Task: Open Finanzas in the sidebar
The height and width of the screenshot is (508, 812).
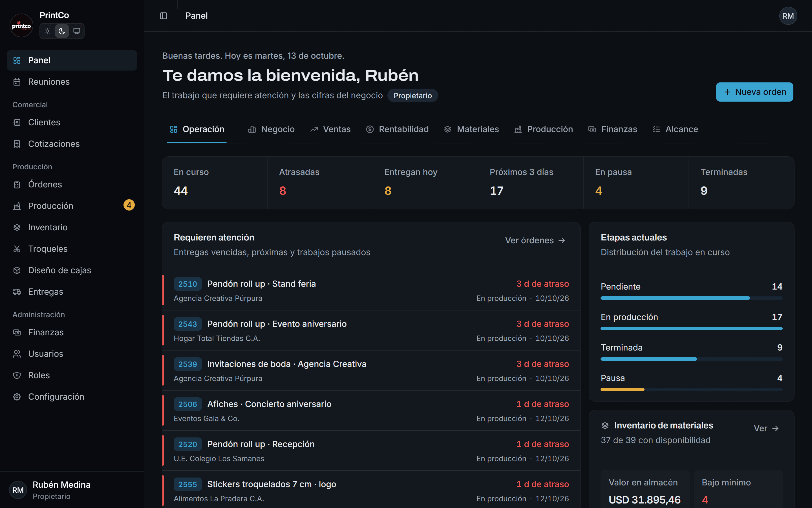Action: pyautogui.click(x=72, y=332)
